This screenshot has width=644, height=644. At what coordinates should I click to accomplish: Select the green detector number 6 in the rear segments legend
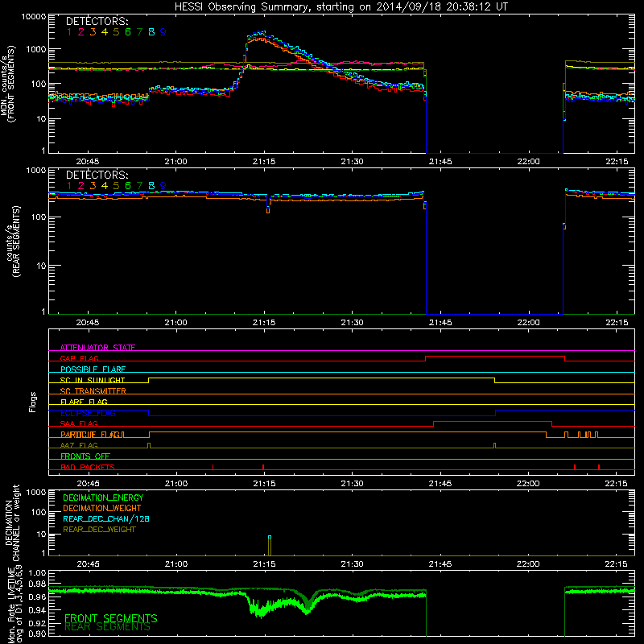128,186
